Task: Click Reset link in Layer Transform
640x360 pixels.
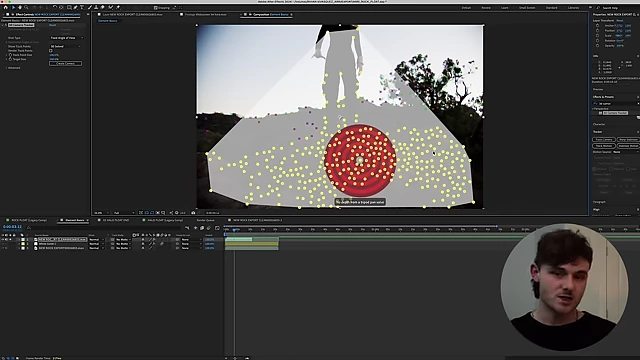Action: click(620, 20)
